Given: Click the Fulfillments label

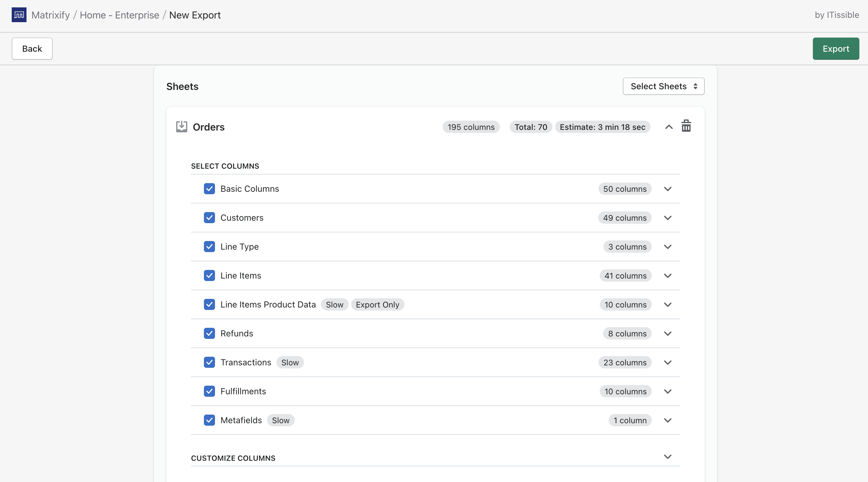Looking at the screenshot, I should point(243,392).
